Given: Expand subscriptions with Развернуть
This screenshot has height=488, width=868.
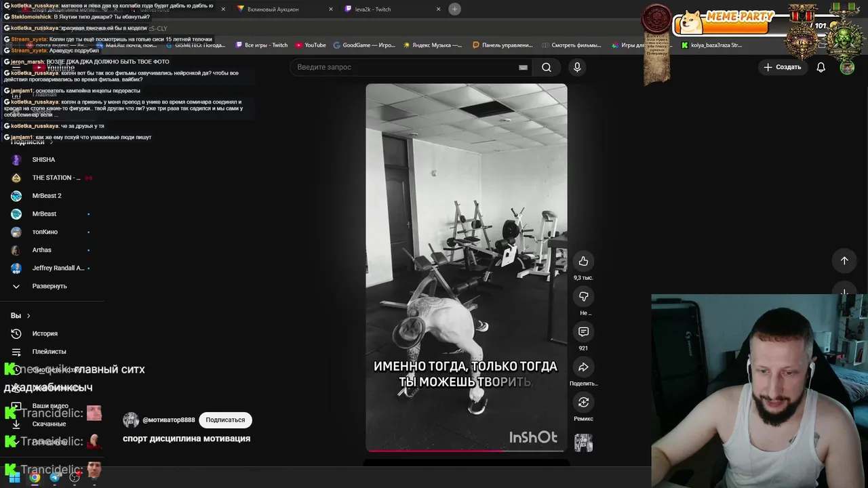Looking at the screenshot, I should click(49, 286).
